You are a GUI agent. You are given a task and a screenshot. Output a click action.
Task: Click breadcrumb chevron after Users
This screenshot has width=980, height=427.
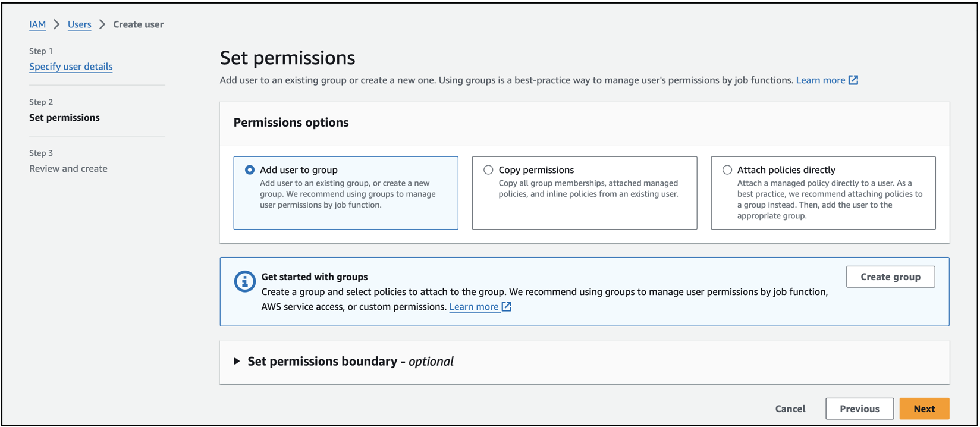pos(102,24)
